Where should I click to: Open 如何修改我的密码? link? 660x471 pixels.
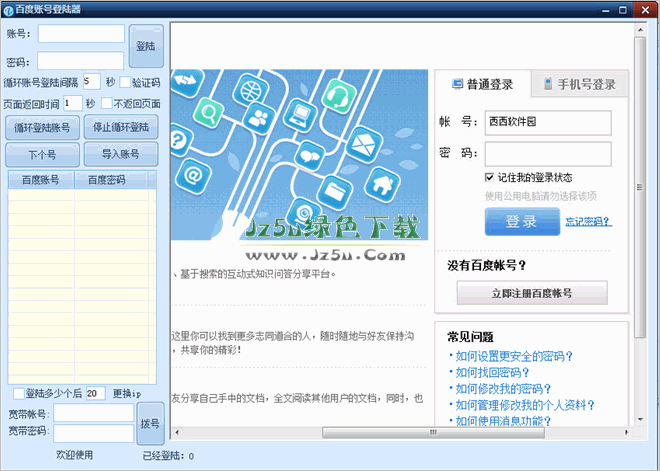503,389
